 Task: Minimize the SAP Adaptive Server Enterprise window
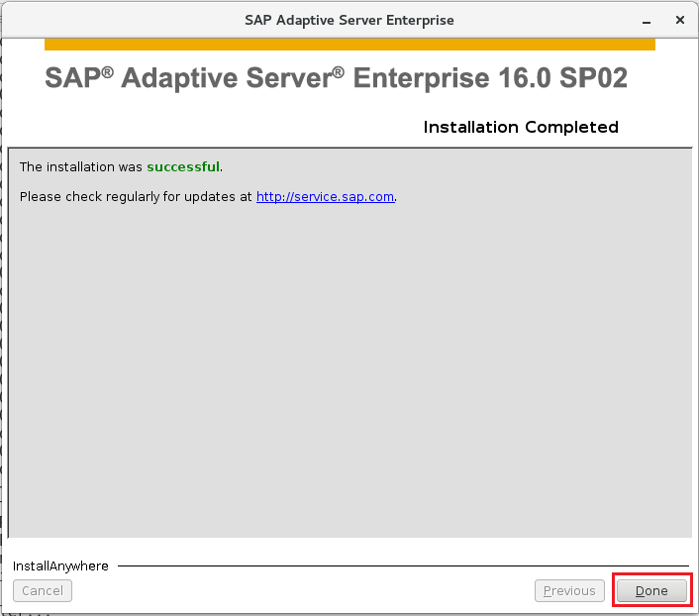click(x=647, y=21)
